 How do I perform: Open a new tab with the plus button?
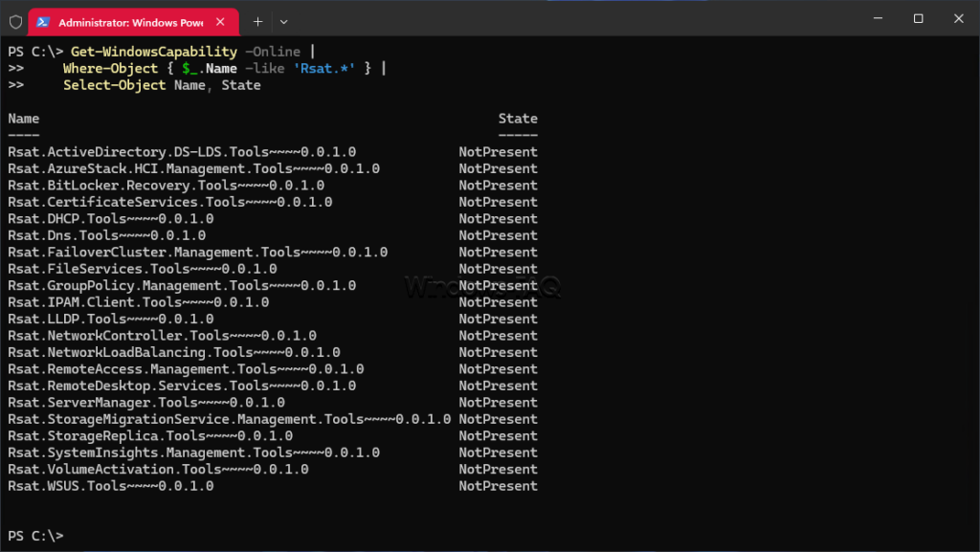point(257,22)
